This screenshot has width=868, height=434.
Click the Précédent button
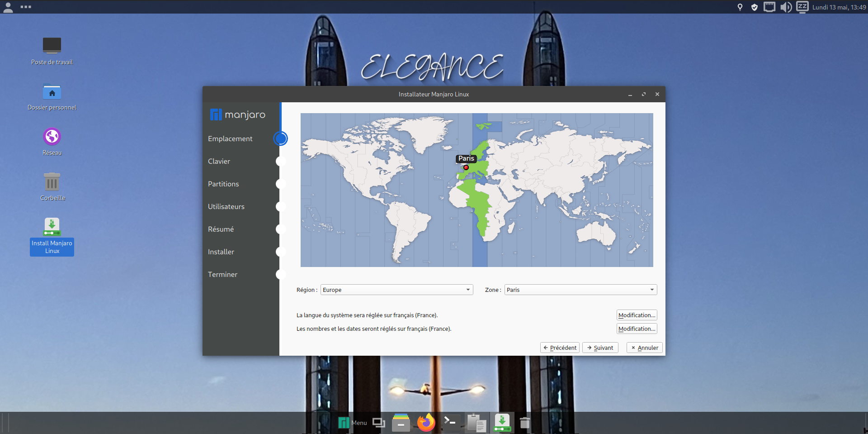[x=560, y=348]
